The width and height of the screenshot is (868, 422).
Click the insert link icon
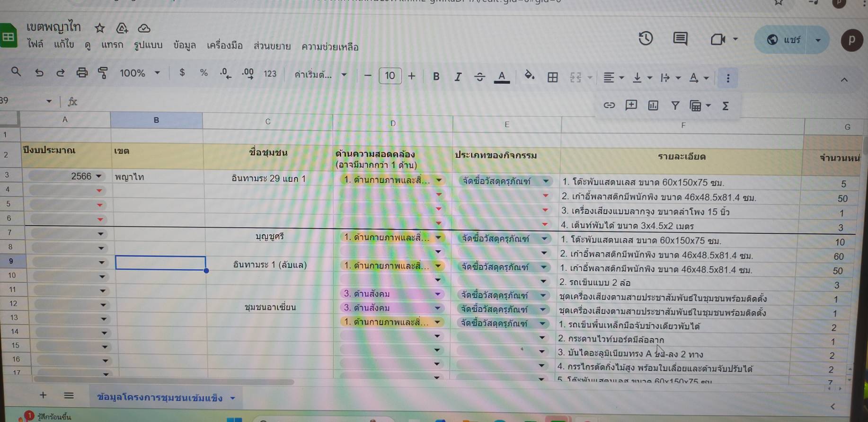point(609,105)
